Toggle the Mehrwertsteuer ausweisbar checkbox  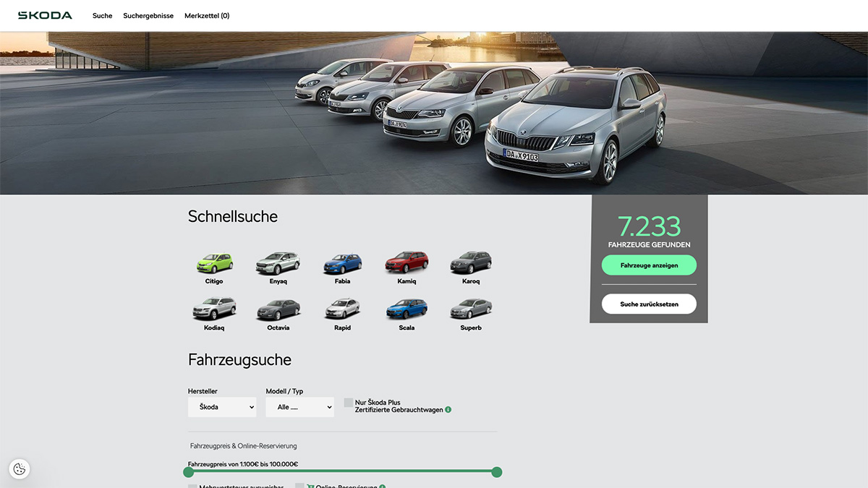coord(192,487)
